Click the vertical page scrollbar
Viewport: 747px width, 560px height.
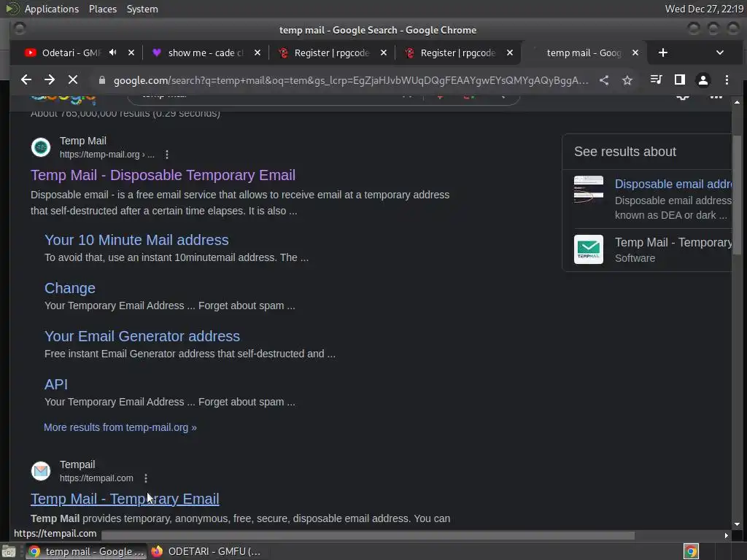coord(737,195)
